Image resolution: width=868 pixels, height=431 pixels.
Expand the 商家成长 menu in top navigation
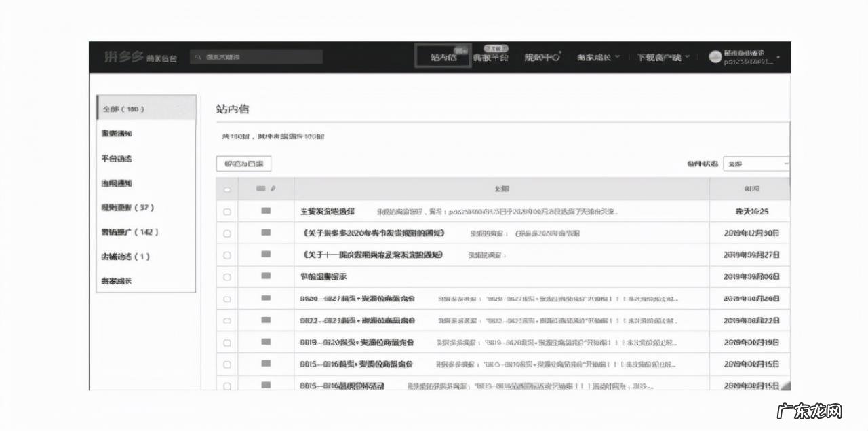tap(597, 58)
